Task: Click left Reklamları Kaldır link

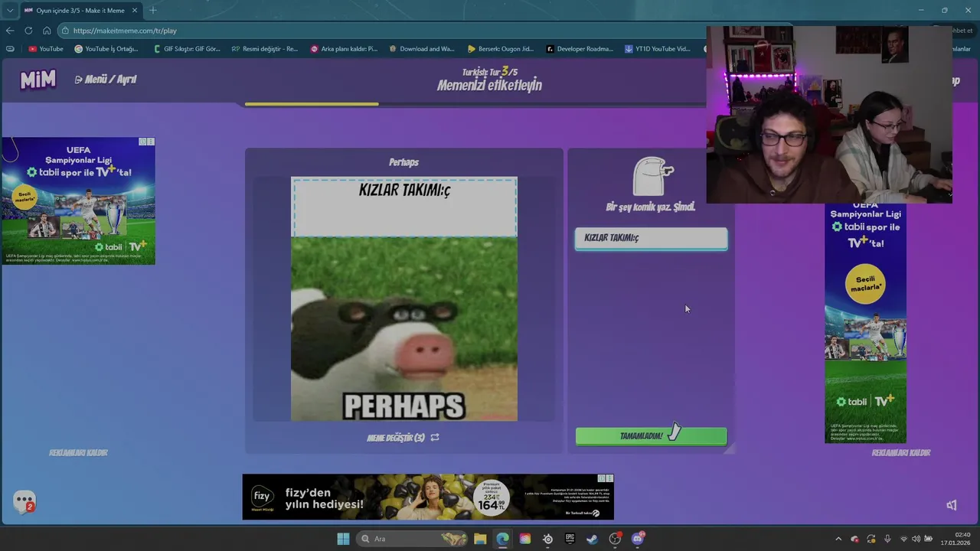Action: [x=78, y=453]
